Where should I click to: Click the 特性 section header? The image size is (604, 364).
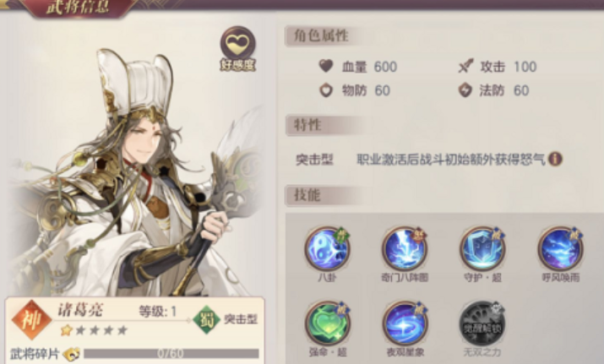coord(307,125)
